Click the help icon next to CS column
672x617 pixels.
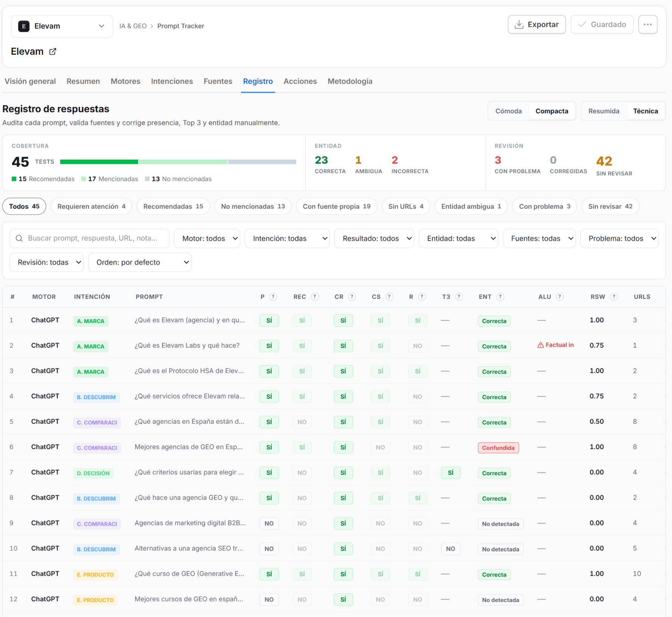389,297
